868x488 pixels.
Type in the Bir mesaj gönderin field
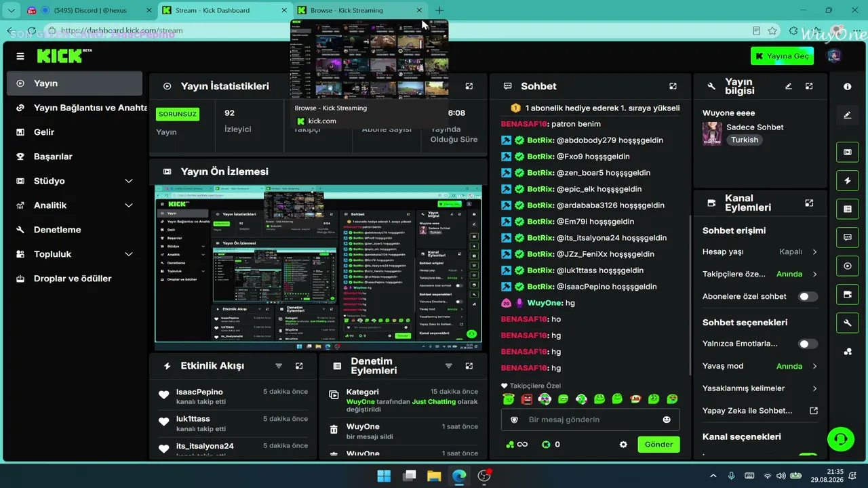pos(591,420)
